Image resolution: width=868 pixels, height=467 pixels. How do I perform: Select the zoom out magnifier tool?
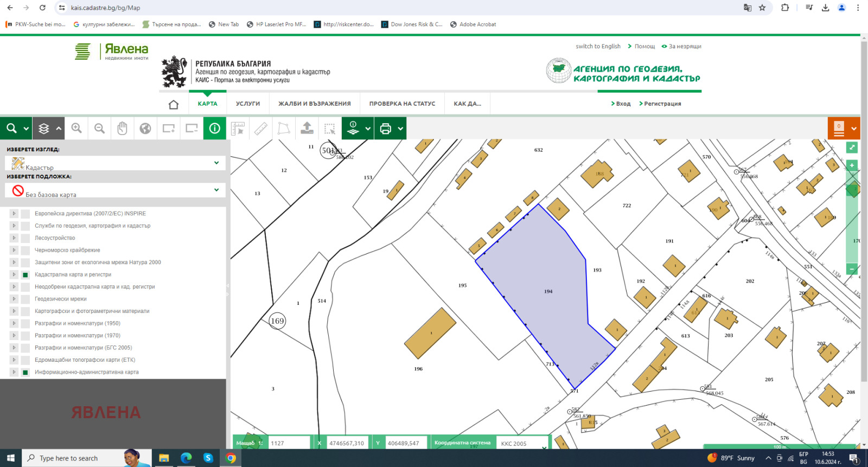tap(99, 129)
